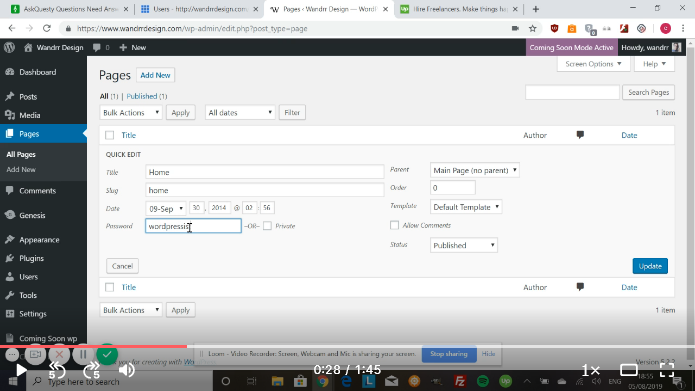Screen dimensions: 695x391
Task: Toggle fullscreen on video player
Action: (x=667, y=370)
